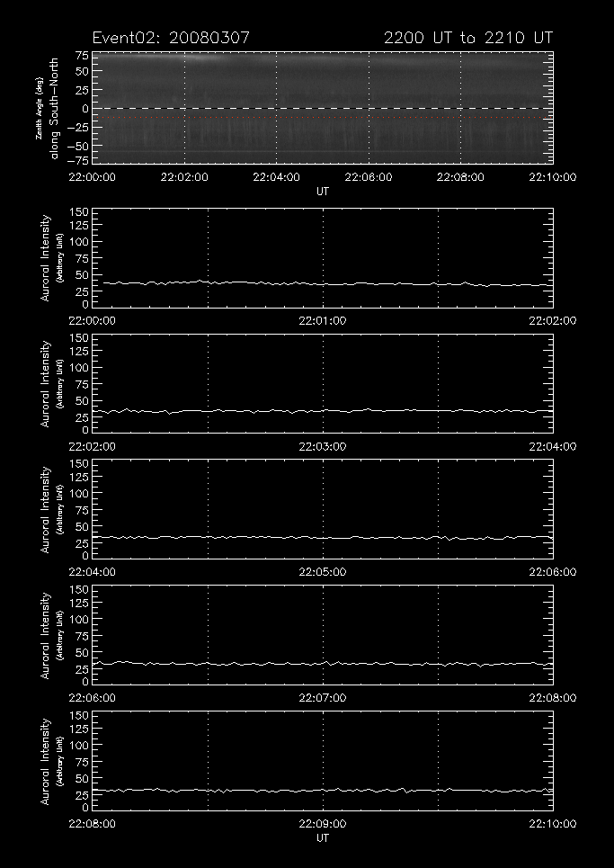This screenshot has width=614, height=868.
Task: Select "Auroral Intensity" label of the 22:08–22:10 panel
Action: tap(45, 761)
